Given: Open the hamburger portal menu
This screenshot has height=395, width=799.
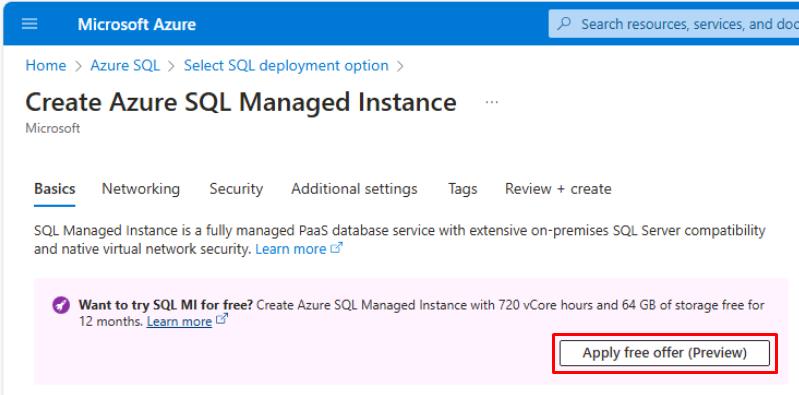Looking at the screenshot, I should point(30,24).
